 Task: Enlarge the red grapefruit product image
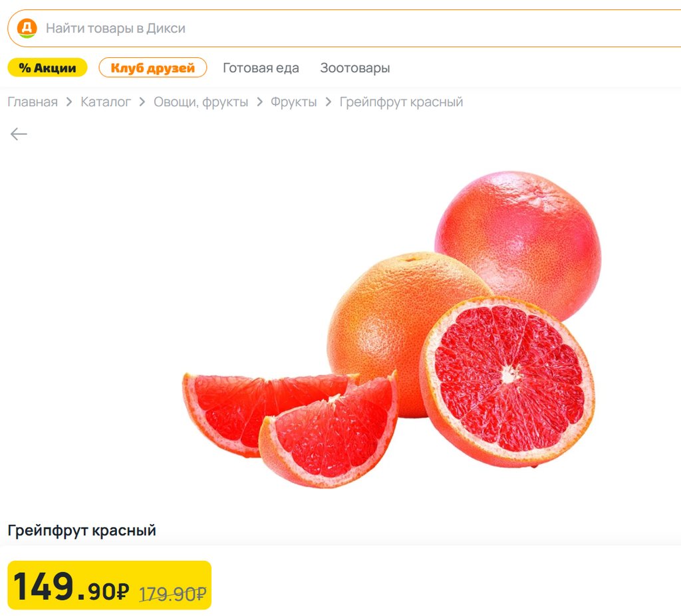[392, 329]
